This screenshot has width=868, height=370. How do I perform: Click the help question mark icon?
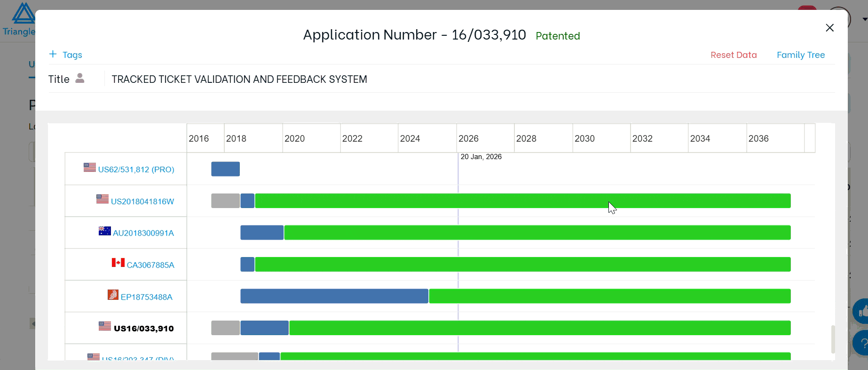862,343
